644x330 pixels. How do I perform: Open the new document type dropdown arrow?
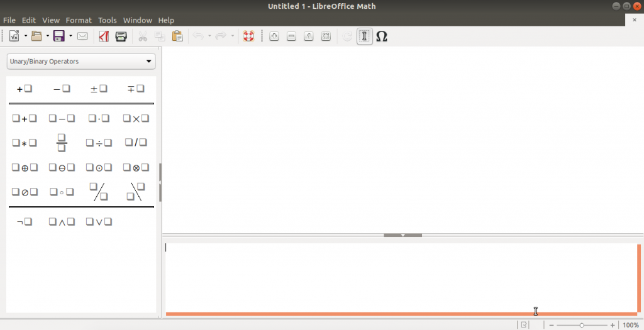[x=25, y=36]
